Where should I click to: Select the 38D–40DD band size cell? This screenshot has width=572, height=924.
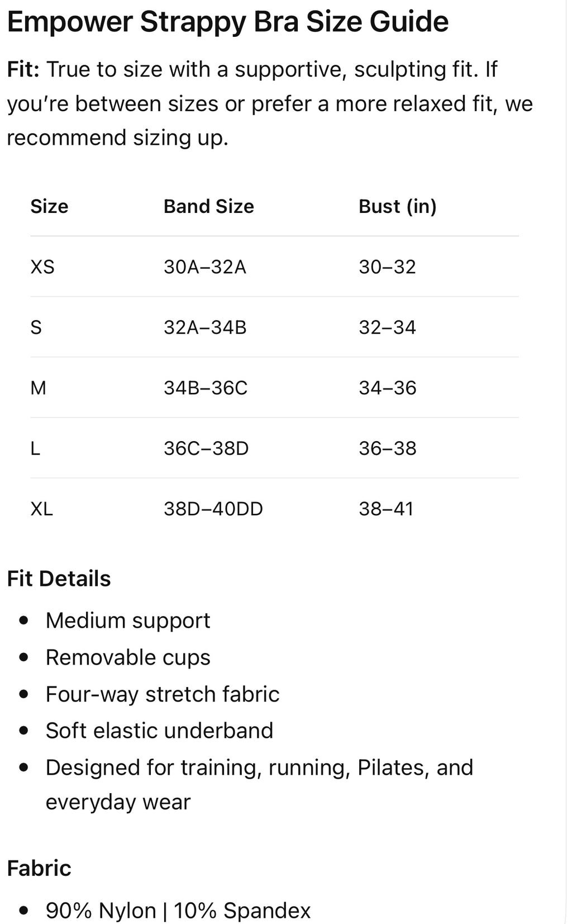(213, 508)
